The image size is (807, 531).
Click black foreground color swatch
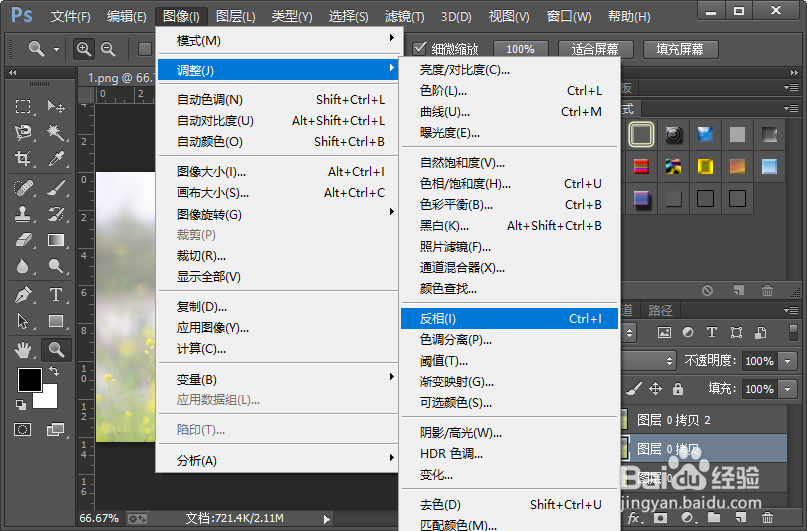(29, 380)
